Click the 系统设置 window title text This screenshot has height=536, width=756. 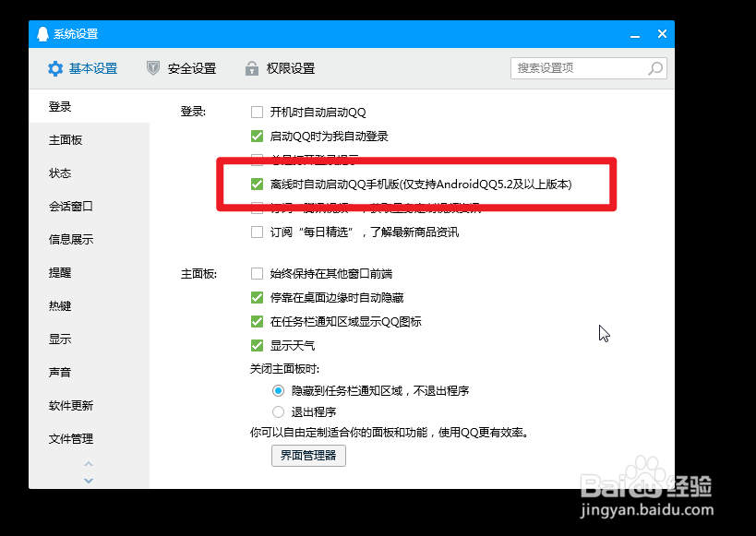pyautogui.click(x=76, y=34)
